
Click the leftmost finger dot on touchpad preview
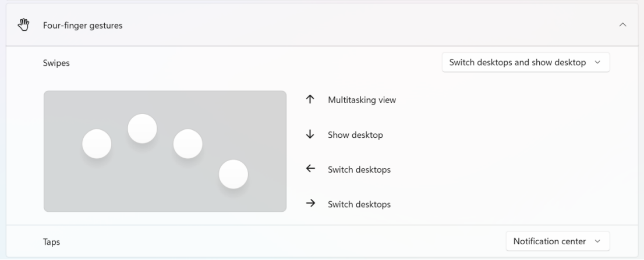coord(97,144)
